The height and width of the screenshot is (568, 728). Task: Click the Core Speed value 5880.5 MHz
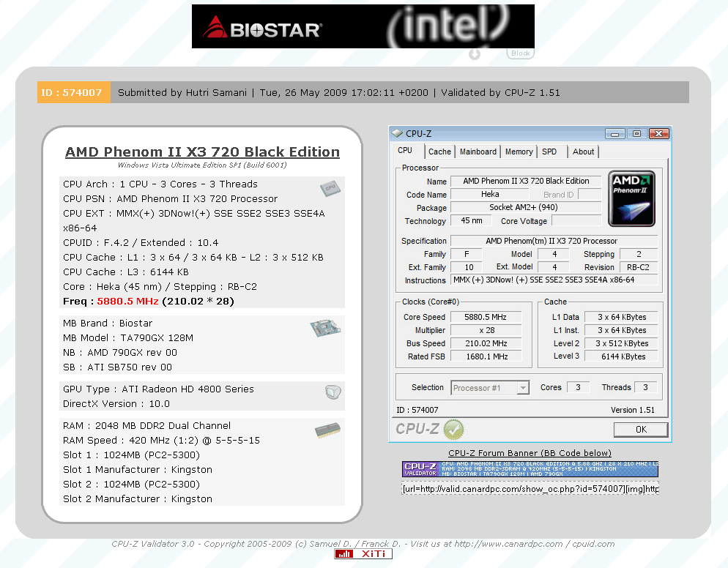(x=486, y=317)
